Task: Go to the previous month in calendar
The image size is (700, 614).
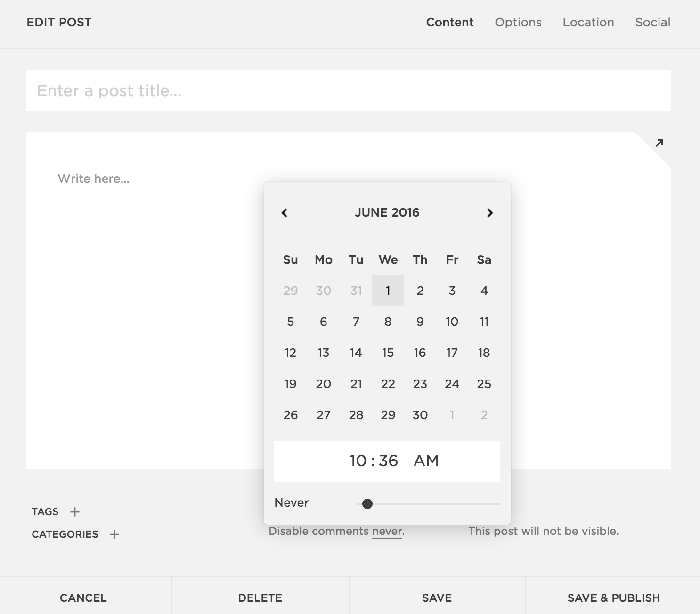Action: pos(285,213)
